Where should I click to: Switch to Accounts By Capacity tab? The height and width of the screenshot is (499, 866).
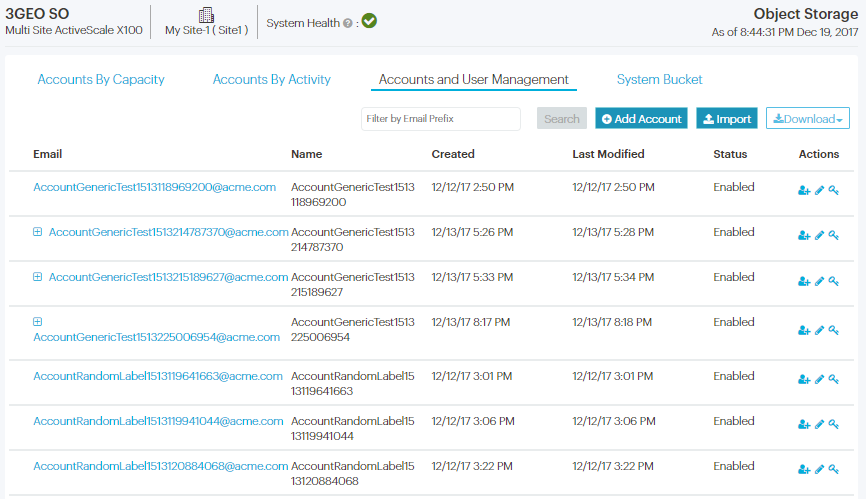[x=101, y=79]
